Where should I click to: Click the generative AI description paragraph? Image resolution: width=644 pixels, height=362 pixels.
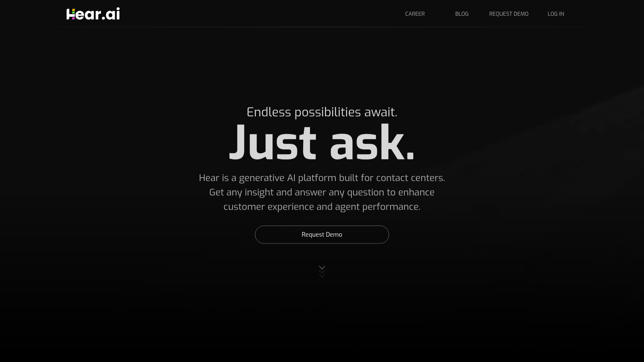coord(322,192)
